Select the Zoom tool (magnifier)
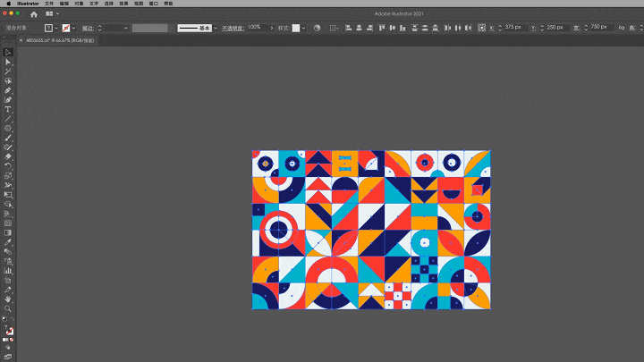The image size is (644, 362). coord(8,308)
